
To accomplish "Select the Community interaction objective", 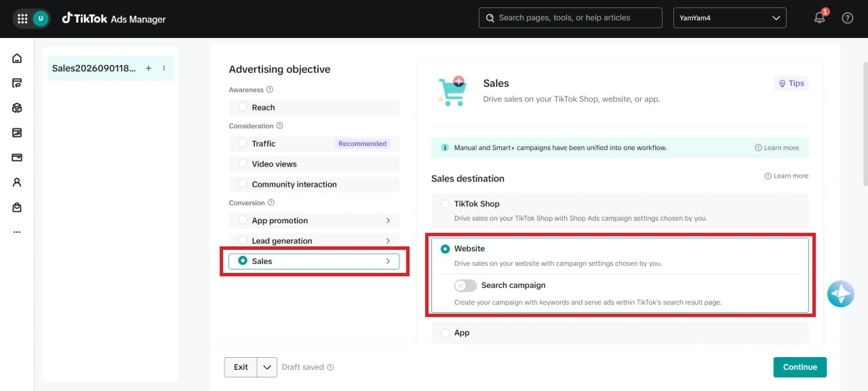I will (x=314, y=184).
